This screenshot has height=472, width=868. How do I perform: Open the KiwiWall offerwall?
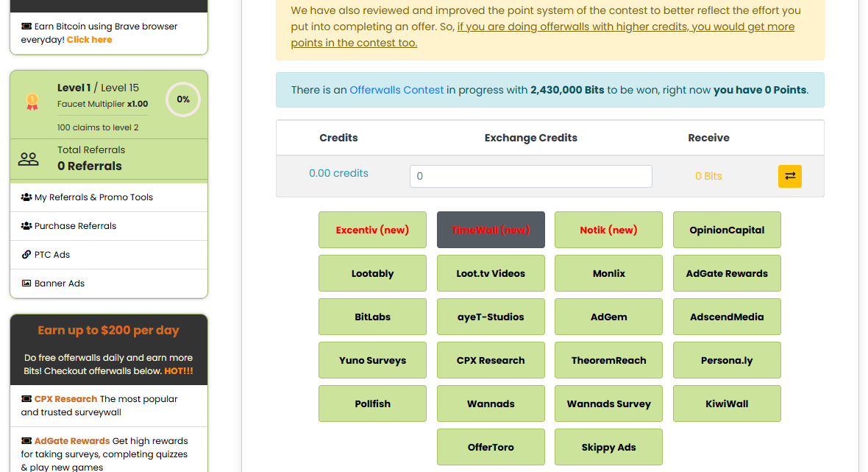(x=727, y=404)
